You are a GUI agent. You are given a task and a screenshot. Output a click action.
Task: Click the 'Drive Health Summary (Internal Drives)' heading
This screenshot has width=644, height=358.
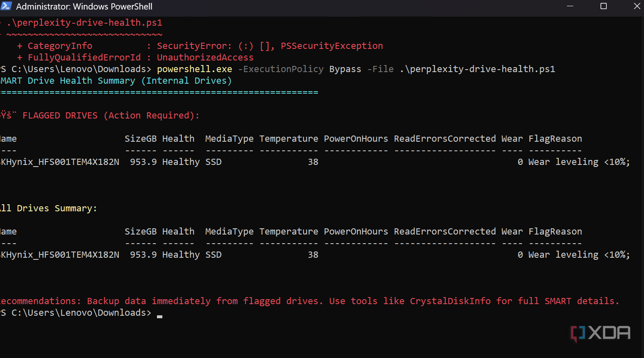coord(130,81)
